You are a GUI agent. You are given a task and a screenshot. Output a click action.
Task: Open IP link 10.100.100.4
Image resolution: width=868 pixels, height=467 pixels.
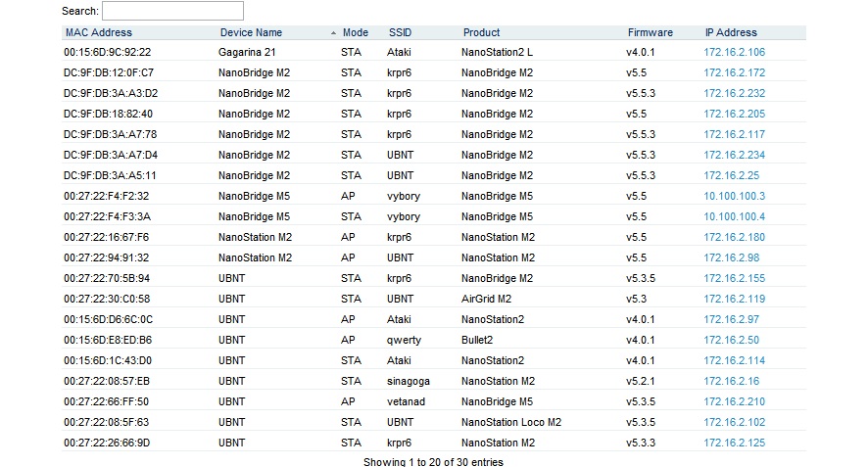coord(734,216)
